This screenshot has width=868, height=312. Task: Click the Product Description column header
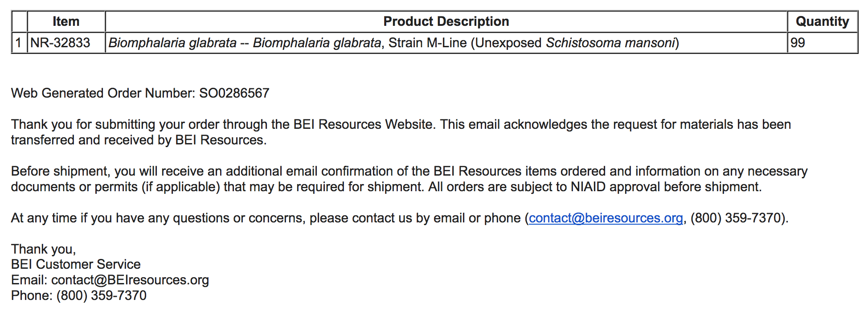pyautogui.click(x=446, y=21)
